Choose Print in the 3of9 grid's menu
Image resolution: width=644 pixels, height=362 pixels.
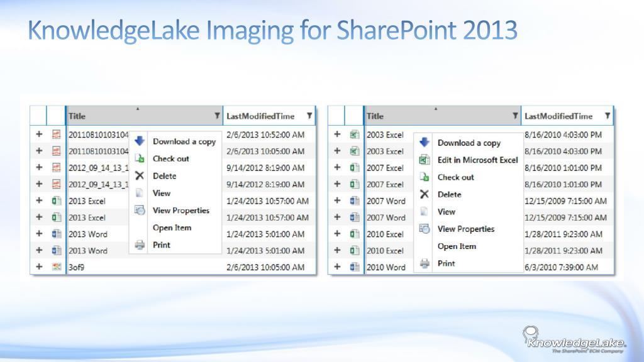(x=162, y=245)
